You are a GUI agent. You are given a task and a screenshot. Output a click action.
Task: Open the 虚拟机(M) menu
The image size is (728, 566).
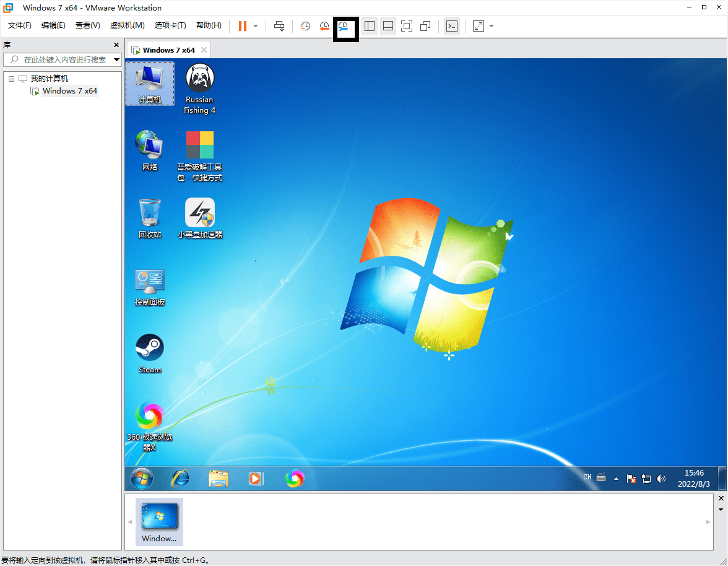[x=128, y=25]
